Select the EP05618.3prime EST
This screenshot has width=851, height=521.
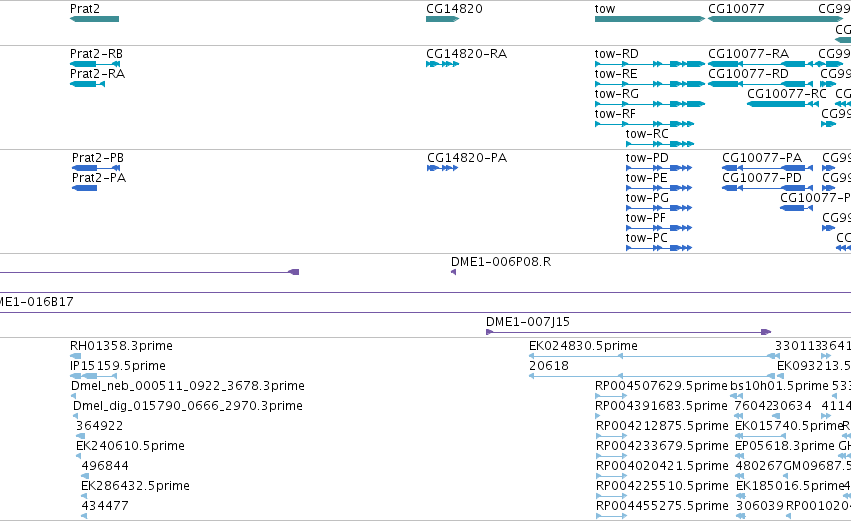coord(739,457)
